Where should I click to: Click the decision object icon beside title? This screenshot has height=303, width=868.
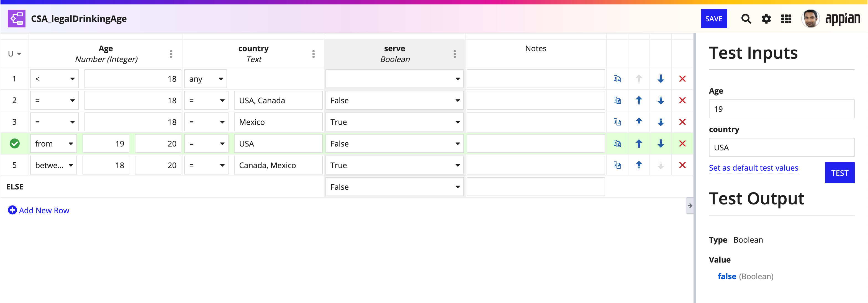17,19
